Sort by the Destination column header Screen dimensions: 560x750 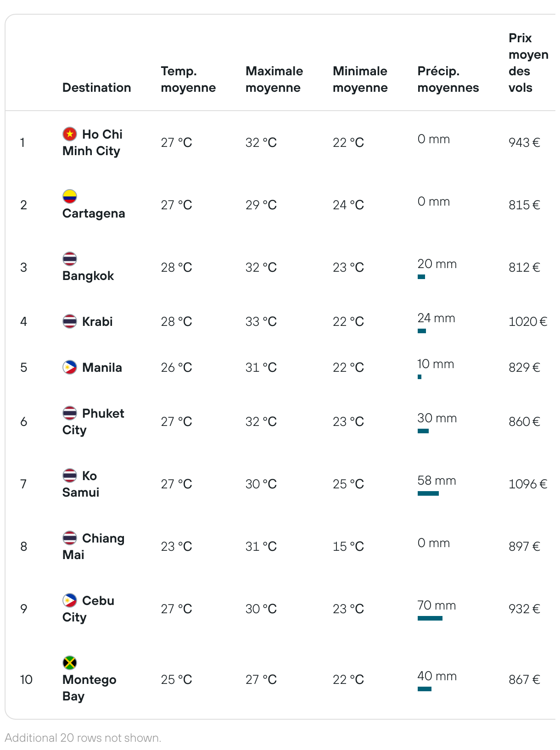(97, 88)
